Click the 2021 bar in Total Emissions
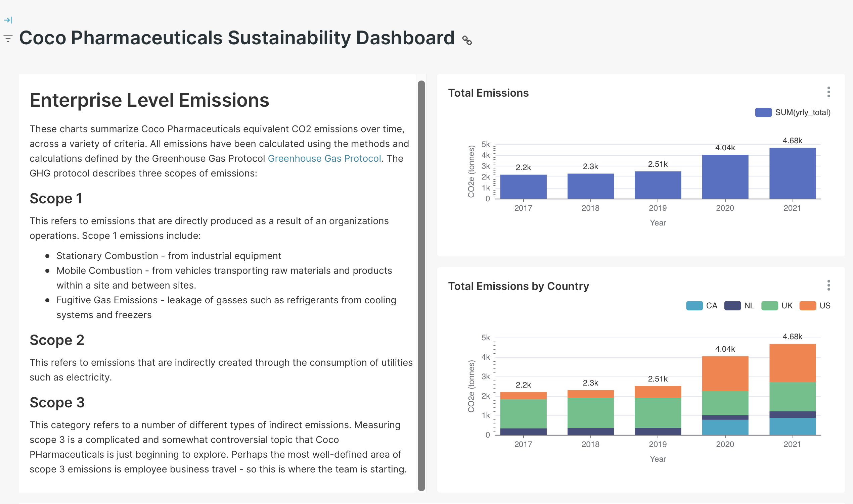Viewport: 853px width, 504px height. pyautogui.click(x=793, y=173)
